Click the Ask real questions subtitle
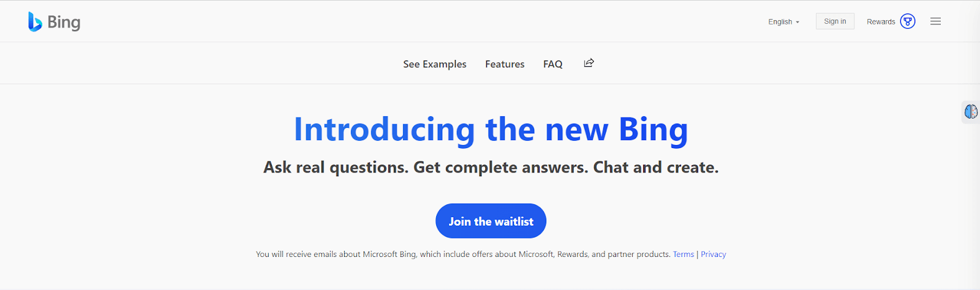This screenshot has width=980, height=290. click(491, 167)
